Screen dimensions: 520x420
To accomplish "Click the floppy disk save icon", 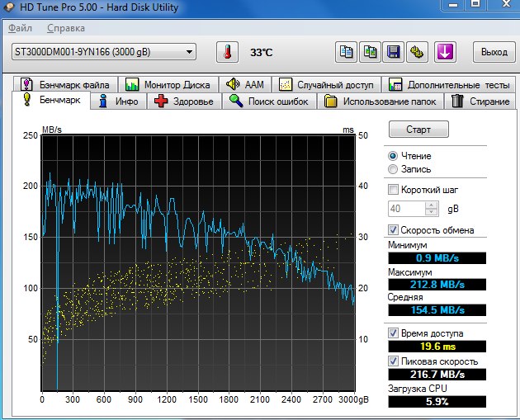I will coord(394,52).
